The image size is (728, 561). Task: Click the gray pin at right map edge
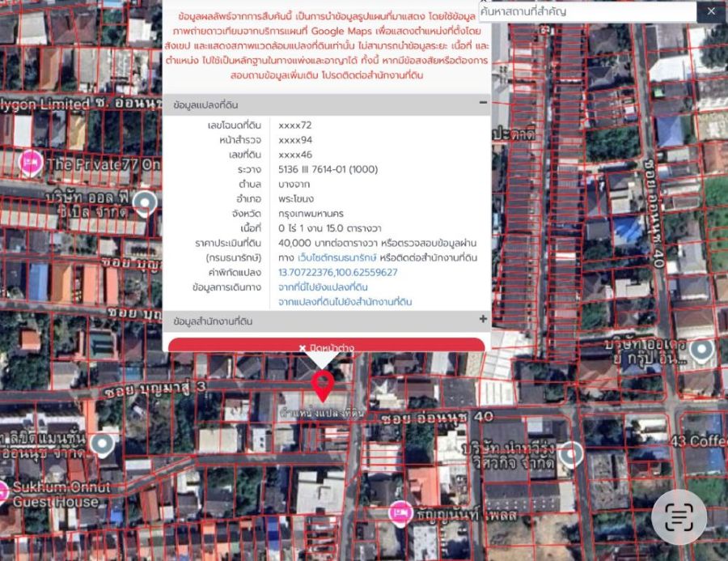pos(701,350)
